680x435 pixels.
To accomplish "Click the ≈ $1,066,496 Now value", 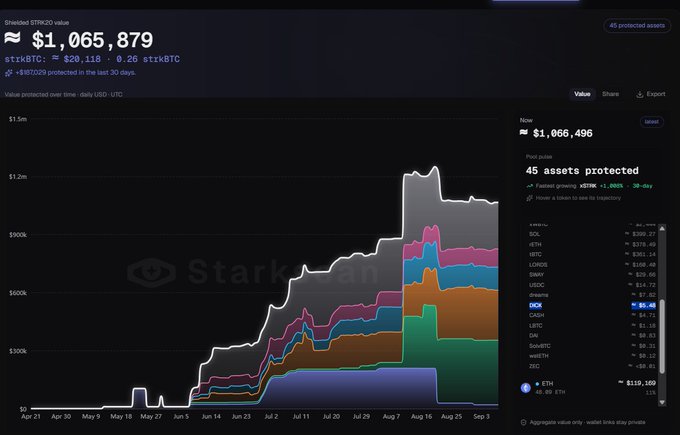I will (x=556, y=134).
